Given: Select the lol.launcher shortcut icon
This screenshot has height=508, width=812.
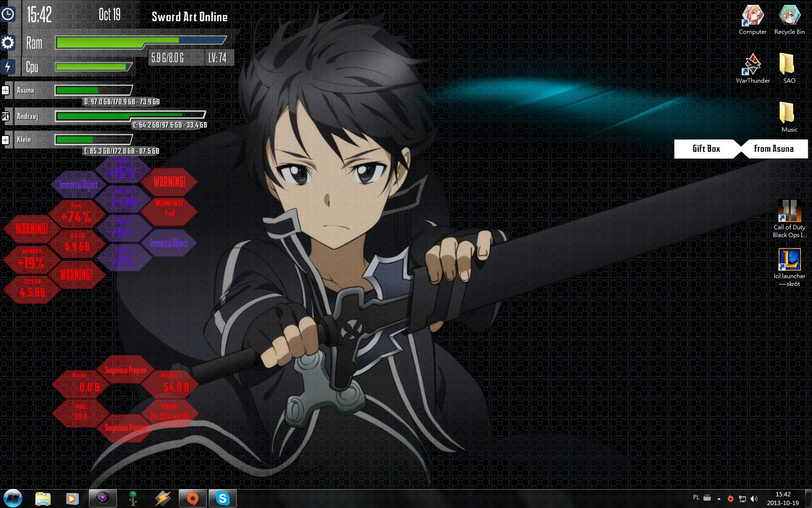Looking at the screenshot, I should 789,268.
